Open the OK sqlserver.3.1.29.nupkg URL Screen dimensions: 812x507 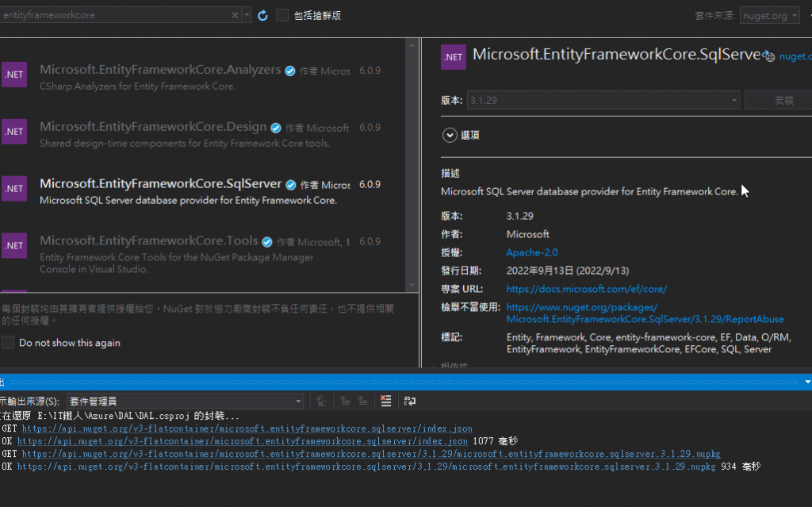click(366, 467)
